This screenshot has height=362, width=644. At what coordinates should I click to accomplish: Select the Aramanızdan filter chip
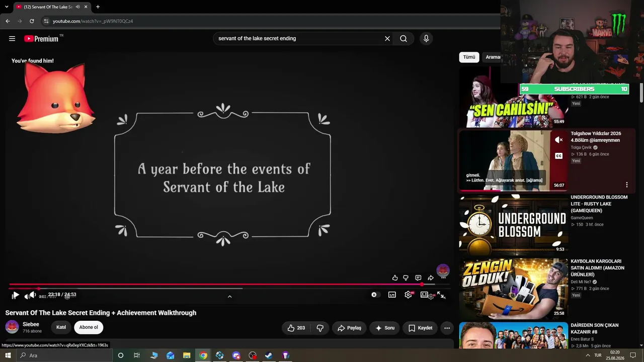492,57
